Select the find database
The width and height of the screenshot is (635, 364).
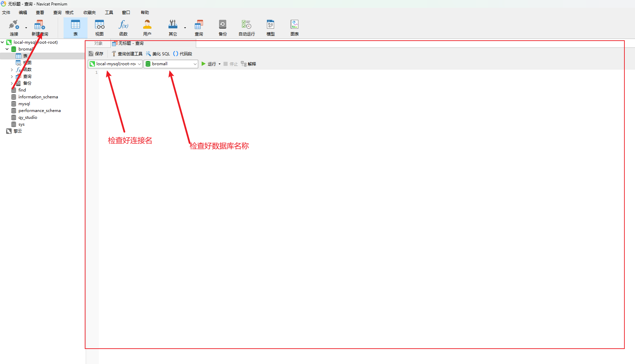pos(22,90)
